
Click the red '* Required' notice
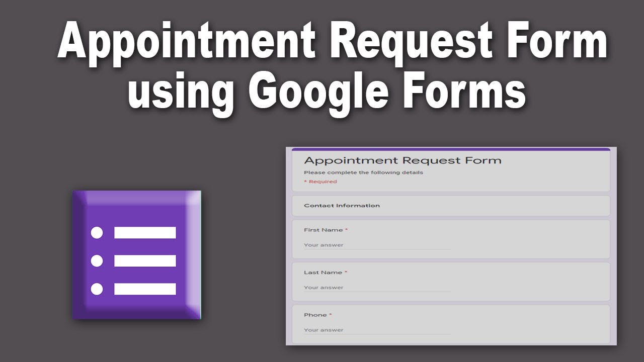pos(320,182)
